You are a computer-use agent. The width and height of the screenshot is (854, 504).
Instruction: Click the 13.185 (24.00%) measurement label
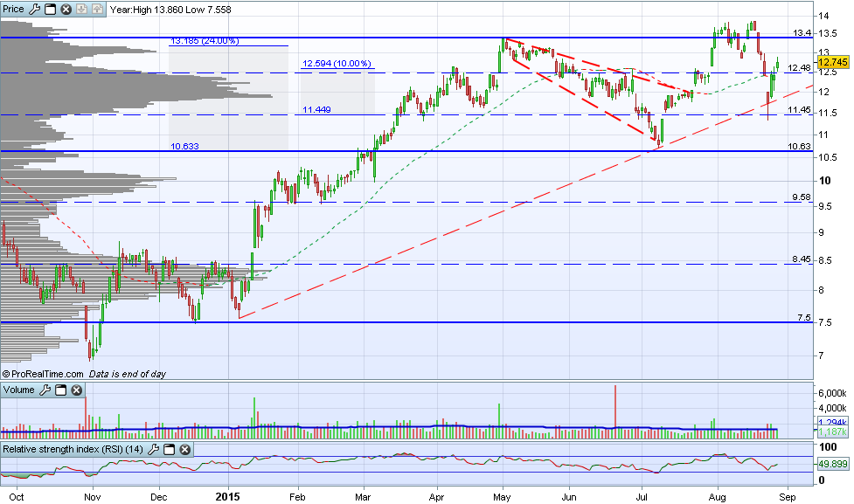point(205,41)
